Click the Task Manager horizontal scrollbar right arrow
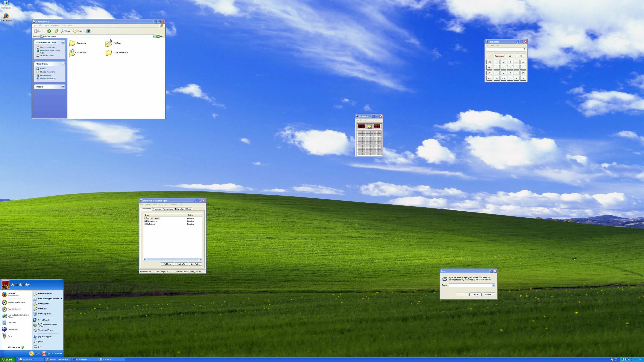 (200, 259)
